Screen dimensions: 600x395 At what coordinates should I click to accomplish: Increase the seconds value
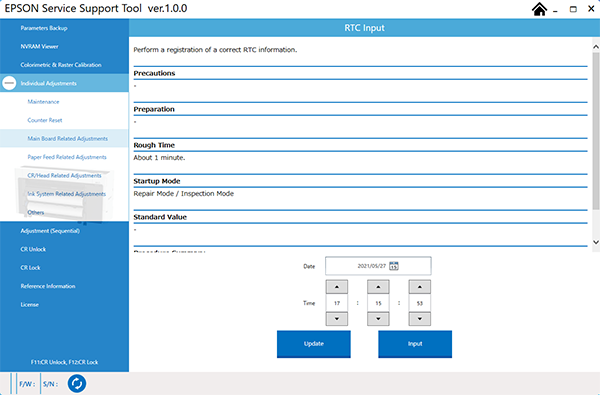(x=420, y=287)
